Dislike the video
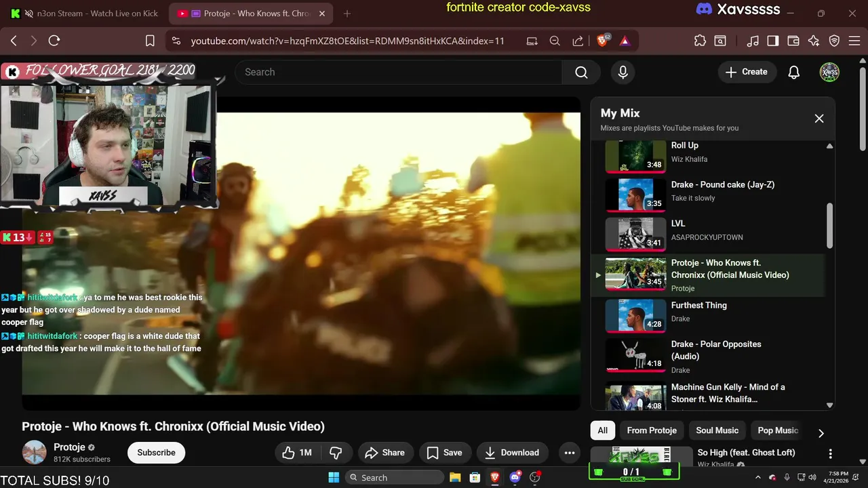 pos(336,453)
